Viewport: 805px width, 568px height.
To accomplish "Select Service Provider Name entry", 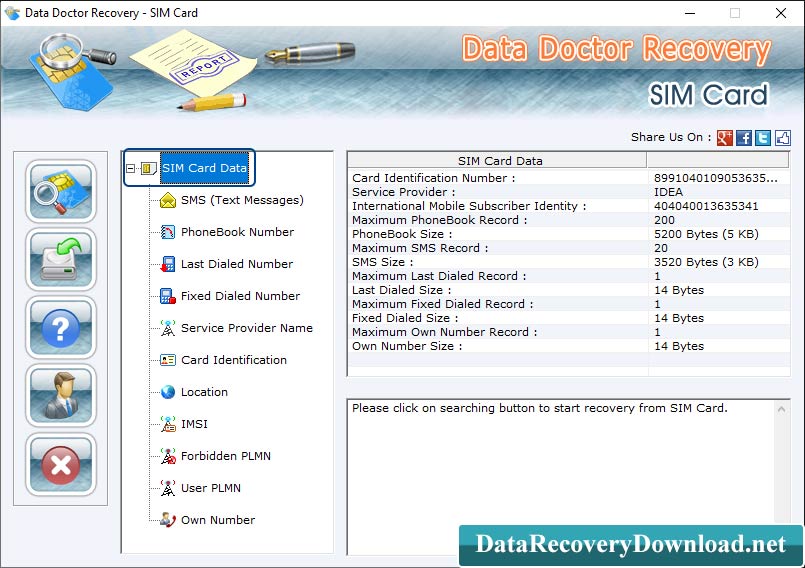I will pyautogui.click(x=246, y=328).
